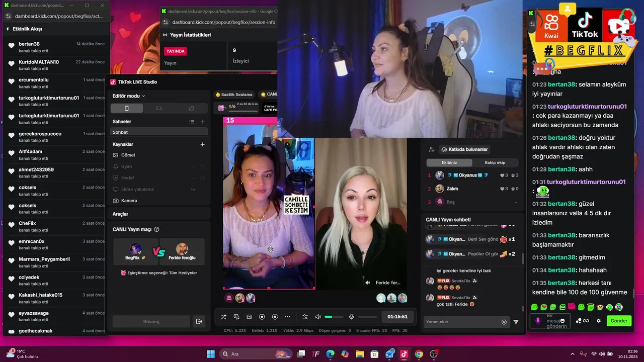Show the hidden Hedef source
Screen dimensions: 644x362
(x=193, y=177)
